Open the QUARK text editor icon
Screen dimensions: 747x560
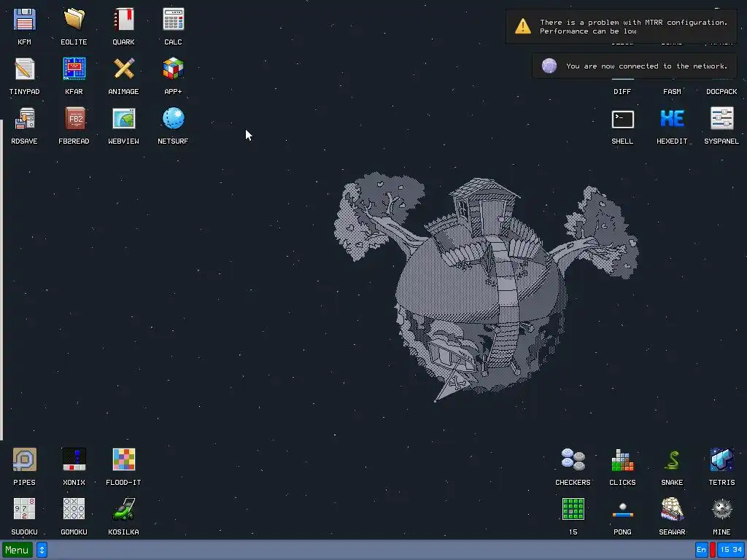[123, 20]
